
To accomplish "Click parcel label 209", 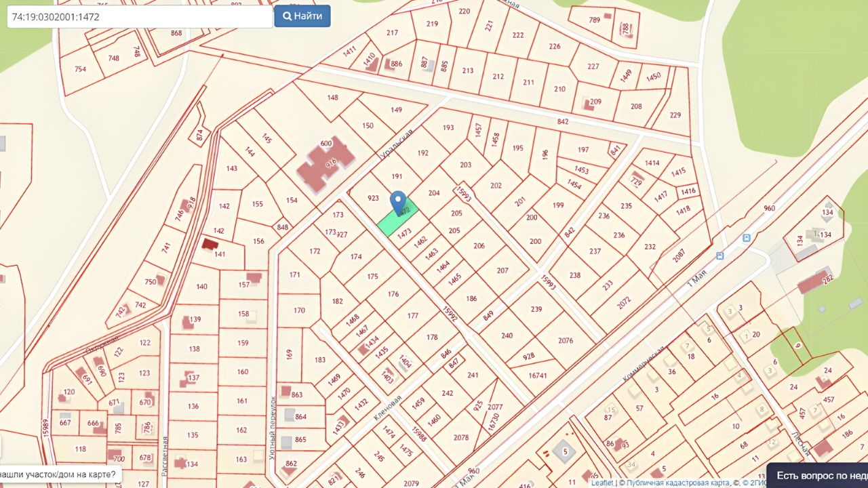I will click(595, 102).
